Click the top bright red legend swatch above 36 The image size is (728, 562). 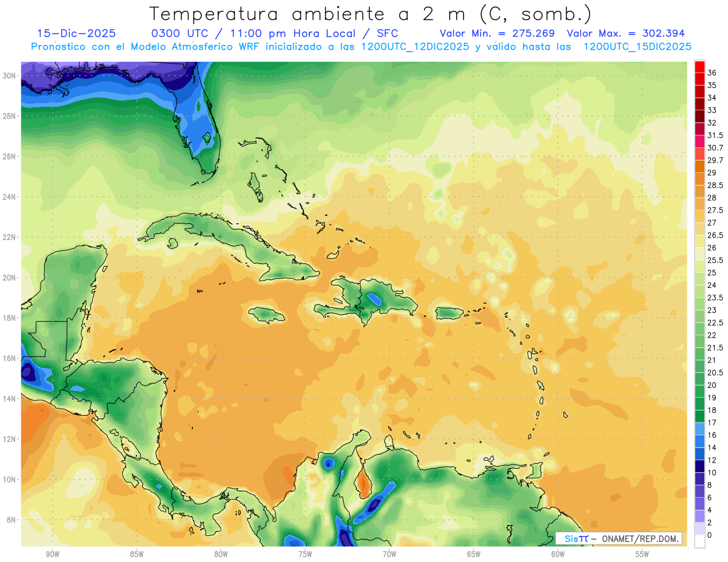tap(699, 67)
